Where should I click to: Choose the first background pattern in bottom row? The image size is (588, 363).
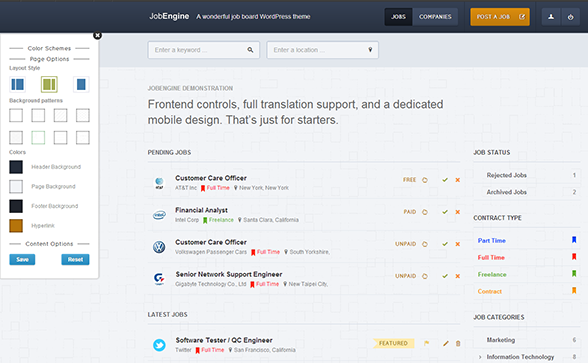tap(16, 138)
